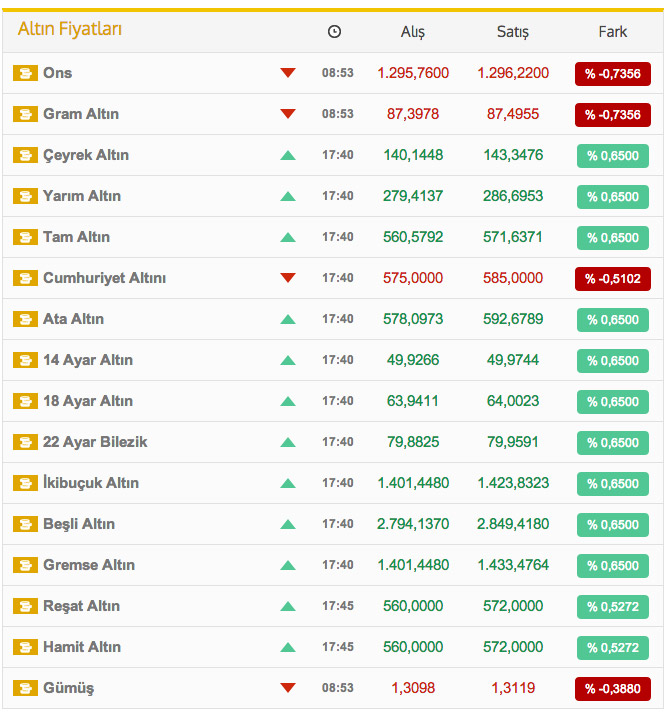This screenshot has height=720, width=669.
Task: Click the gold icon beside Gümüş
Action: (25, 688)
